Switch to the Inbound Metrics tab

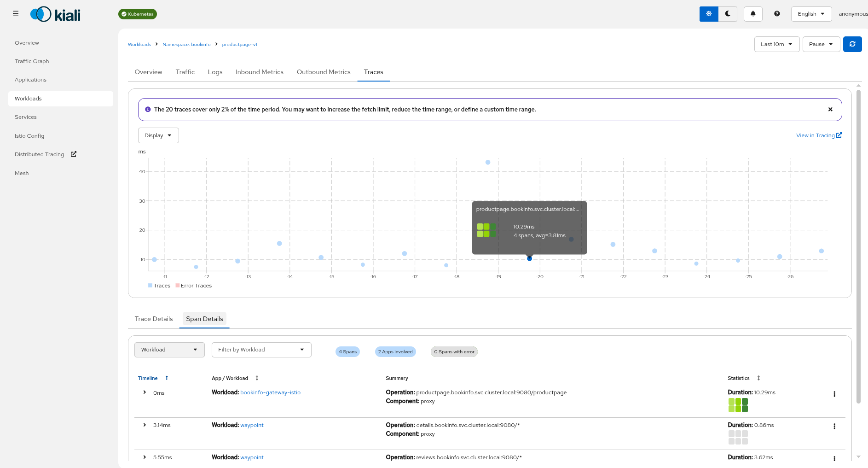[259, 72]
